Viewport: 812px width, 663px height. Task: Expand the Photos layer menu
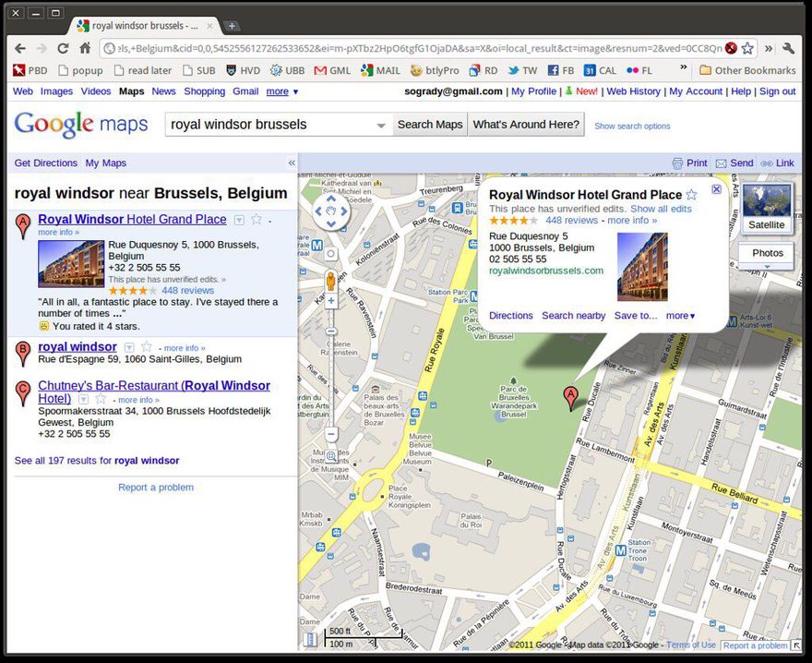[768, 256]
